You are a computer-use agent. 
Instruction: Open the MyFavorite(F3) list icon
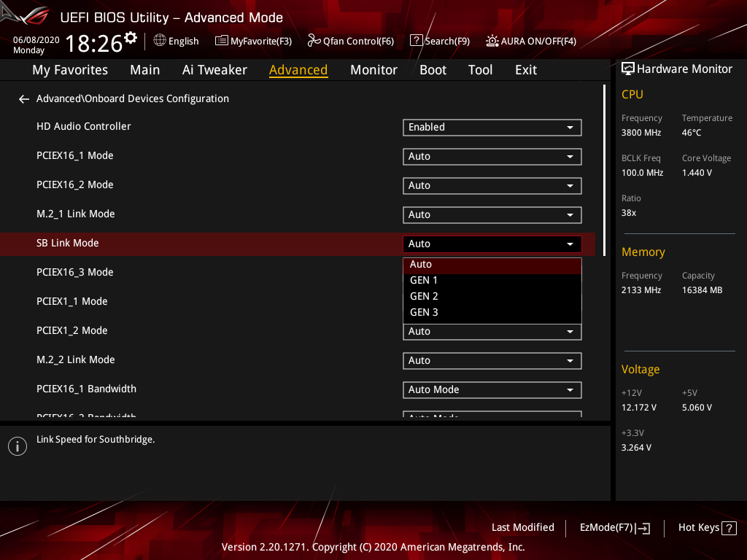coord(222,41)
